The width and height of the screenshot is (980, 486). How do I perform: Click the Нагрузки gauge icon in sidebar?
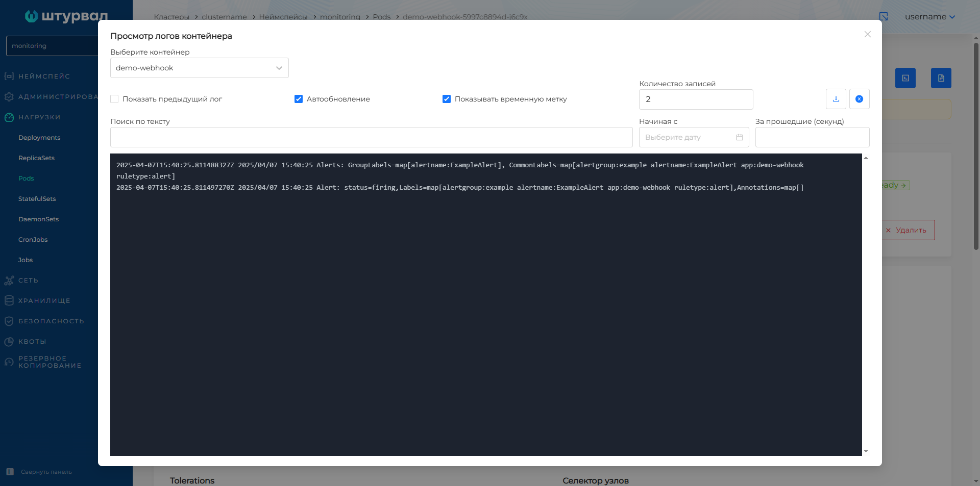(9, 117)
